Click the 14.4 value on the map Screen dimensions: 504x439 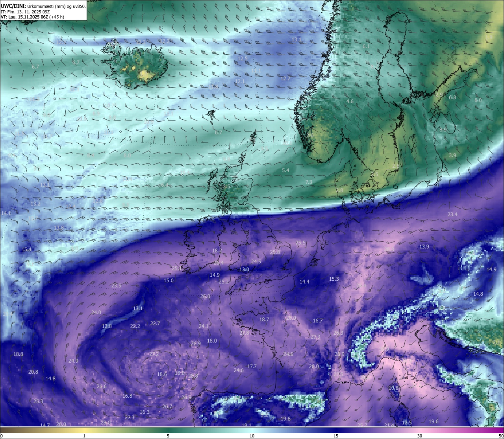point(304,282)
